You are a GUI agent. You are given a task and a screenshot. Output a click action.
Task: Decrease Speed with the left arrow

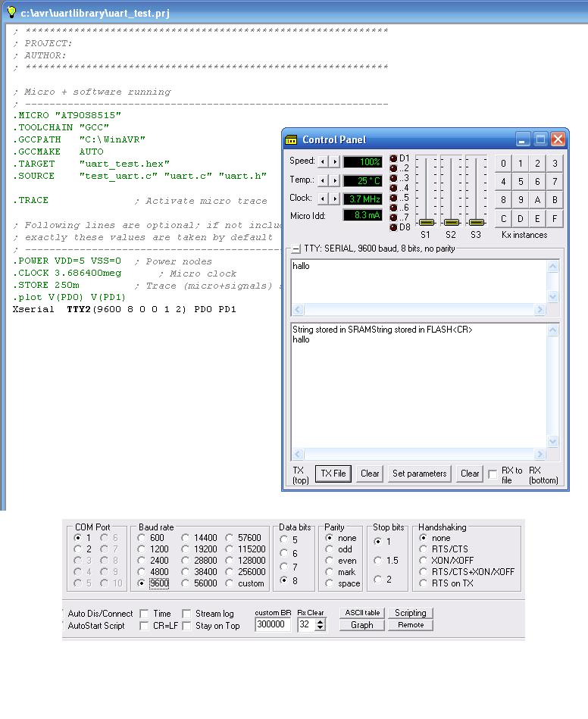[x=324, y=162]
